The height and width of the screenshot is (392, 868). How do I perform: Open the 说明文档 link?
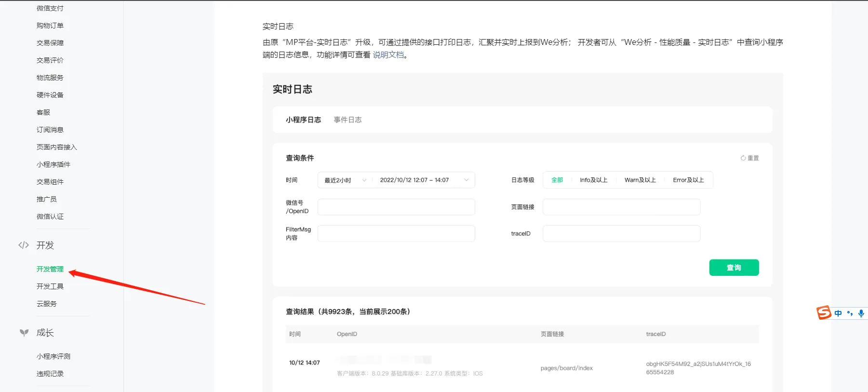click(388, 55)
